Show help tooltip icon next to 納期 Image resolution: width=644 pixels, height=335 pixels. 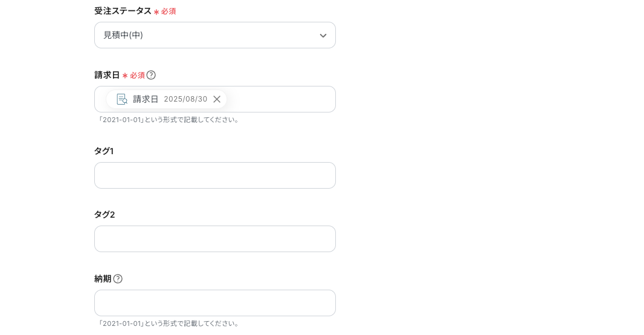118,279
